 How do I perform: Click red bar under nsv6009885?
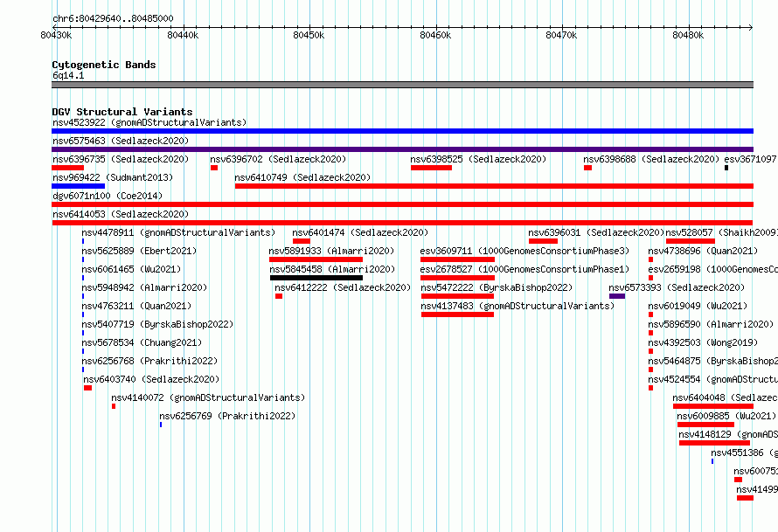705,425
